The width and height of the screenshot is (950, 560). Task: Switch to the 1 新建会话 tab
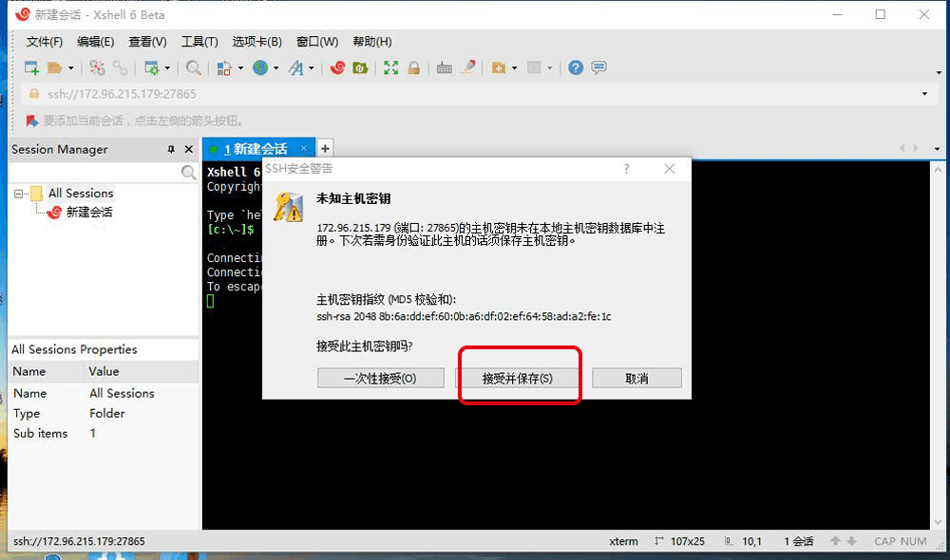[x=255, y=149]
